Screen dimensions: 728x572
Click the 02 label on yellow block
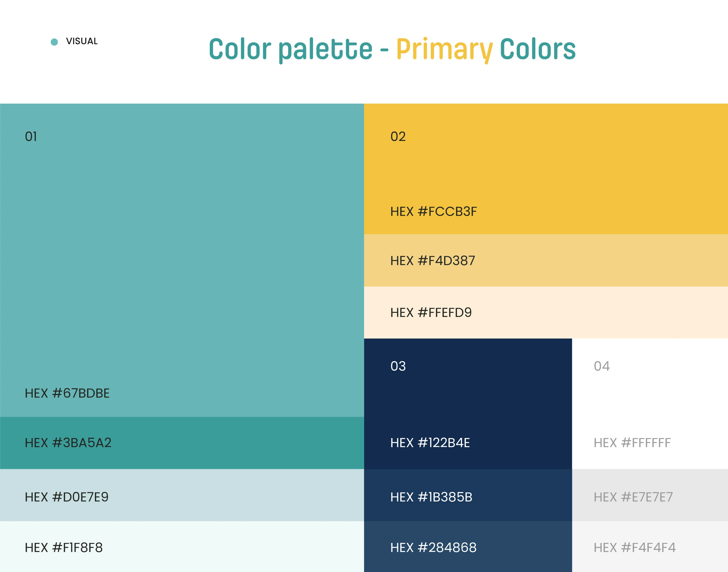(x=398, y=137)
